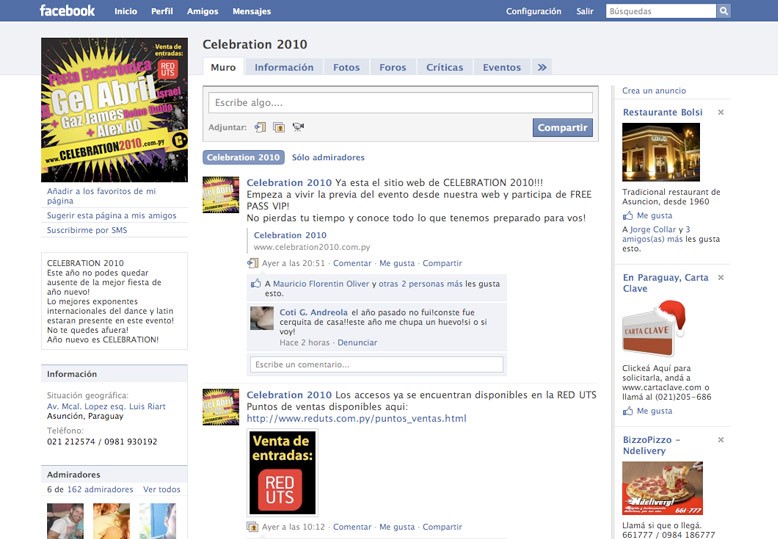Click 'Me gusta' on the 20:51 post
The image size is (778, 539).
[x=397, y=263]
